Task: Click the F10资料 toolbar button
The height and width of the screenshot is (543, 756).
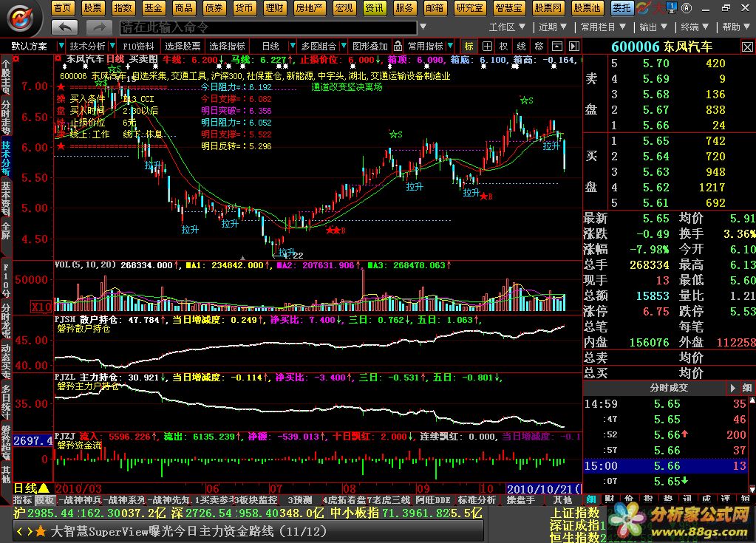Action: coord(138,47)
